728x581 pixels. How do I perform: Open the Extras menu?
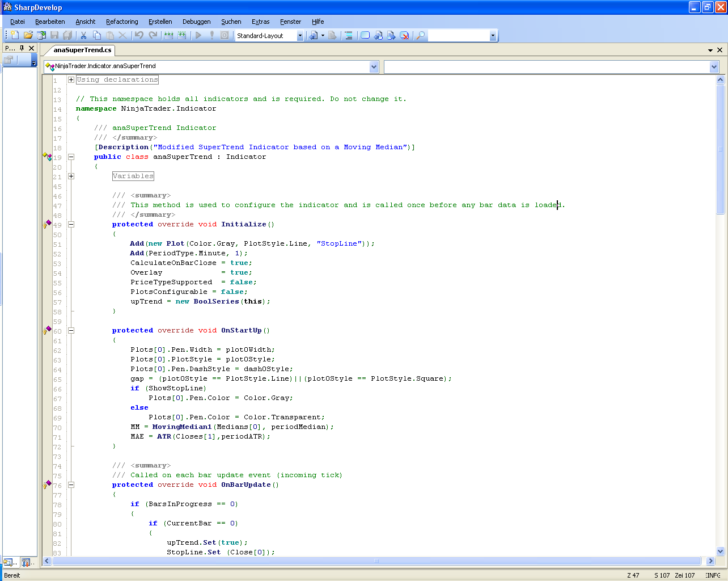click(261, 22)
